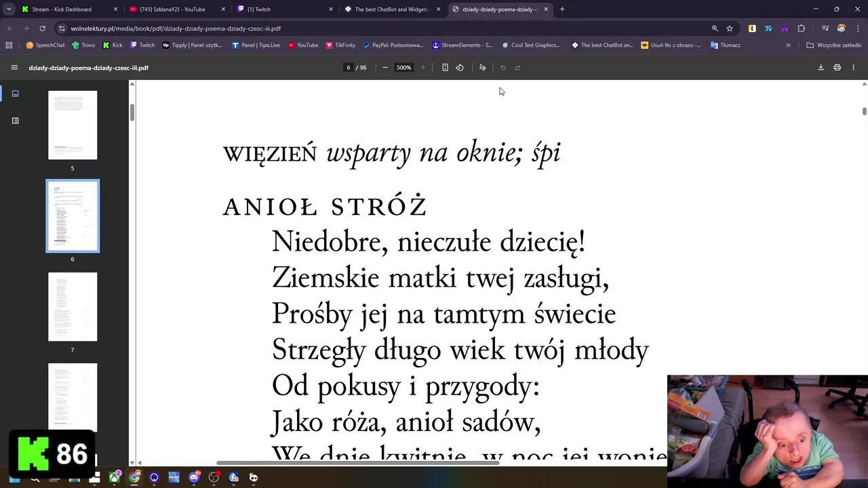Select the page 5 thumbnail
The width and height of the screenshot is (868, 488).
coord(73,125)
